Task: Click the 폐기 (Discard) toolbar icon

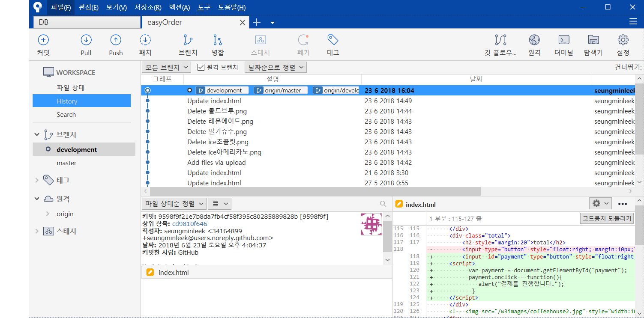Action: tap(303, 40)
